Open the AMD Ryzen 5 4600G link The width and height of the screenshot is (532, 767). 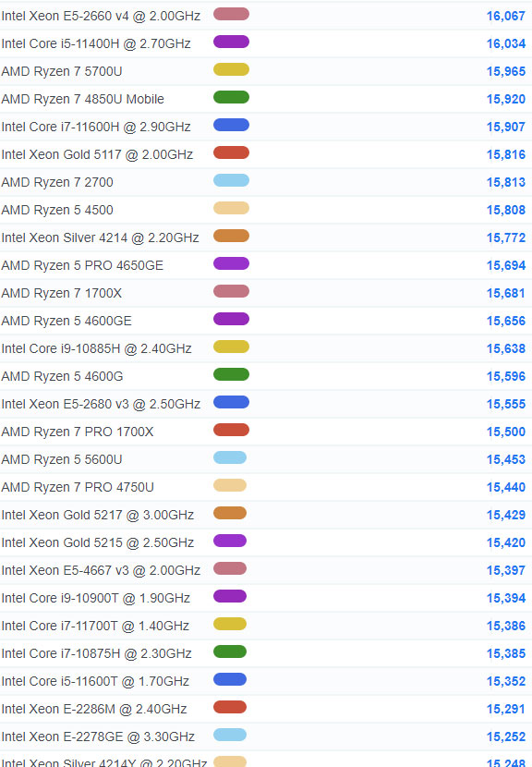62,377
